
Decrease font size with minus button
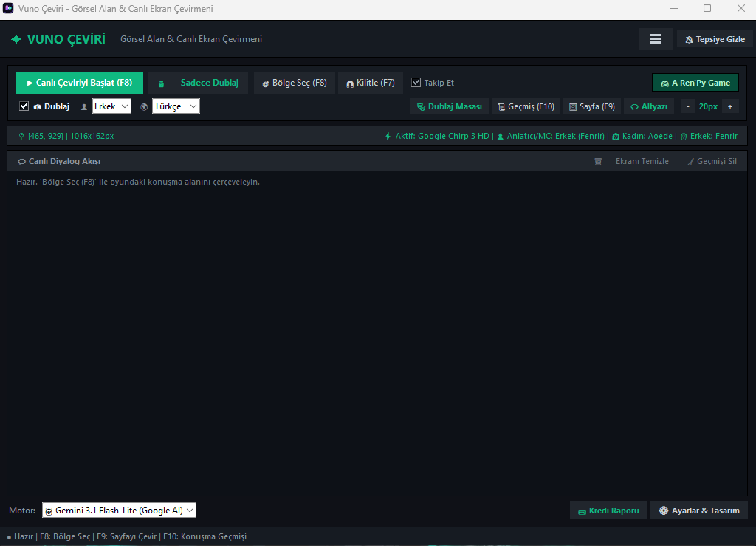pyautogui.click(x=688, y=106)
